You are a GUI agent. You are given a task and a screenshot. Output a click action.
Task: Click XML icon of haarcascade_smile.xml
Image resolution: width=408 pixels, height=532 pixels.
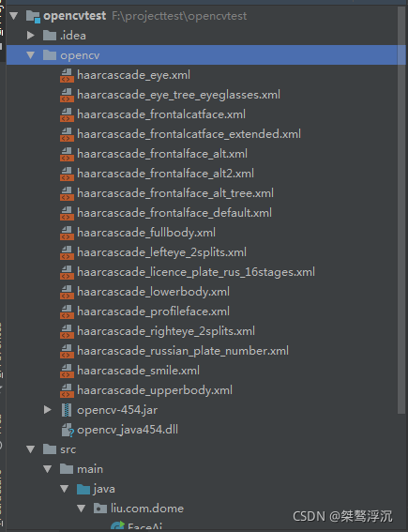[x=67, y=371]
